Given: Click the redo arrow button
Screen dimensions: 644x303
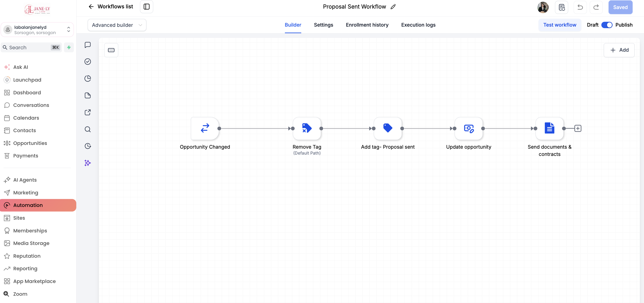Looking at the screenshot, I should [x=596, y=7].
